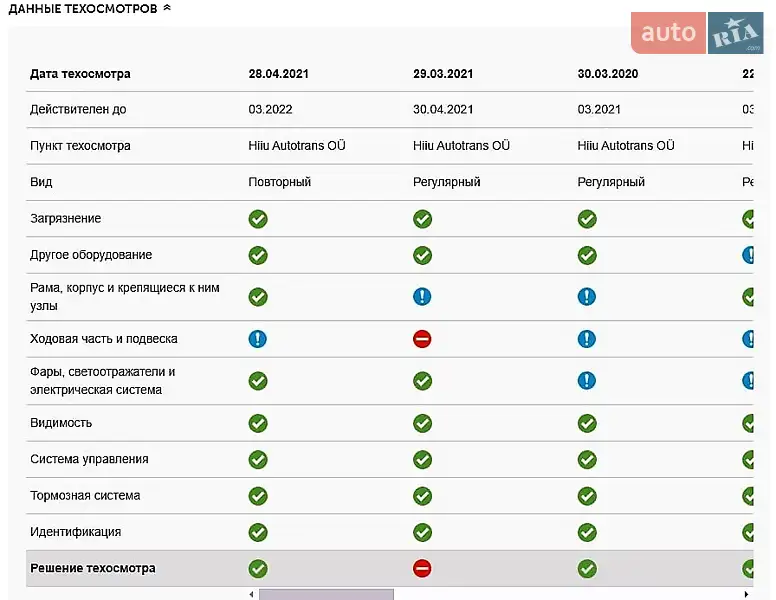Viewport: 776px width, 600px height.
Task: Click green check for Идентификация 30.03.2020
Action: click(x=587, y=532)
